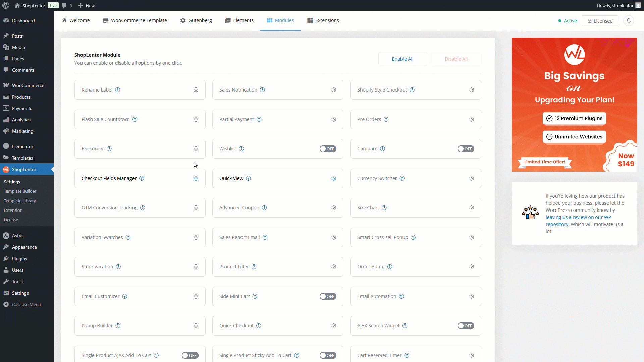The height and width of the screenshot is (362, 644).
Task: Click the notification bell icon
Action: [629, 21]
